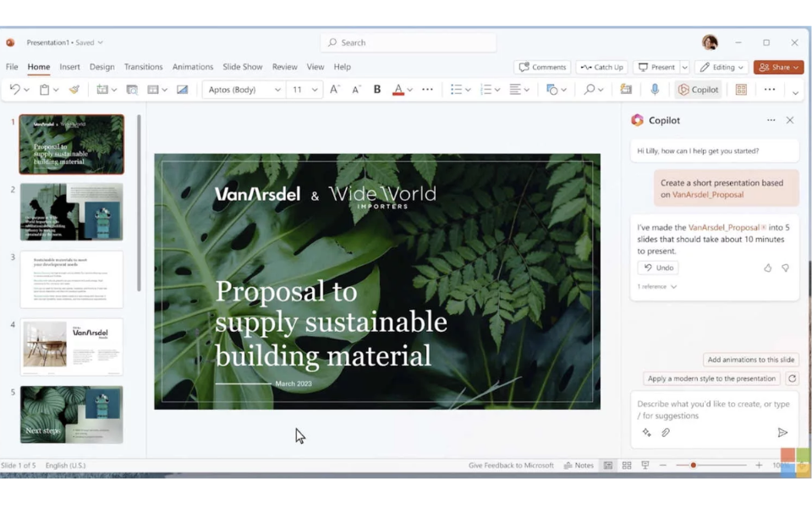This screenshot has height=508, width=812.
Task: Select the Next steps slide 5 thumbnail
Action: 71,415
